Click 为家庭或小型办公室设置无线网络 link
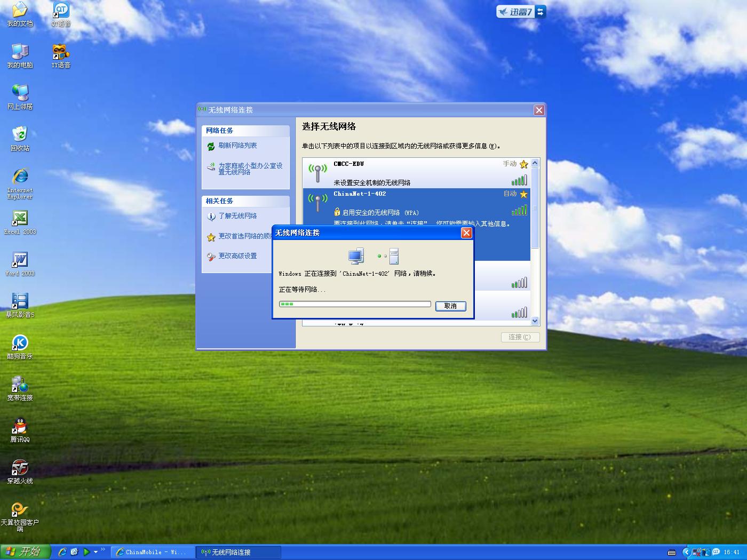747x560 pixels. pos(250,169)
